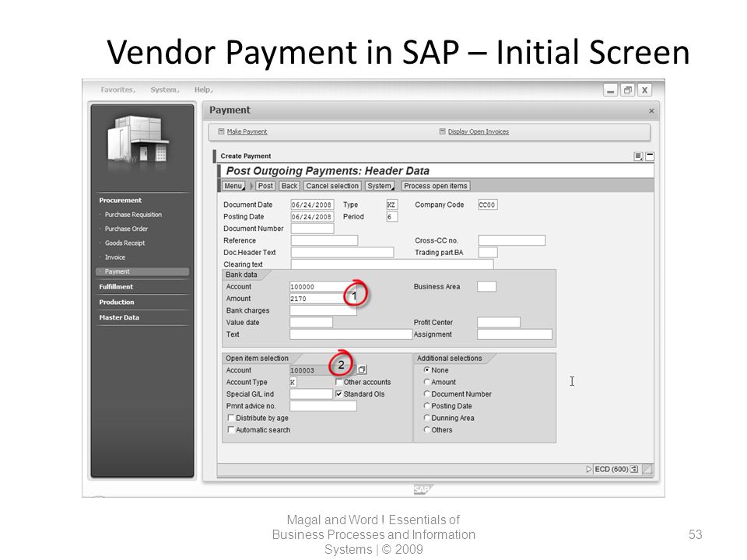The image size is (747, 560).
Task: Click the Special G/L ind field
Action: [x=311, y=394]
